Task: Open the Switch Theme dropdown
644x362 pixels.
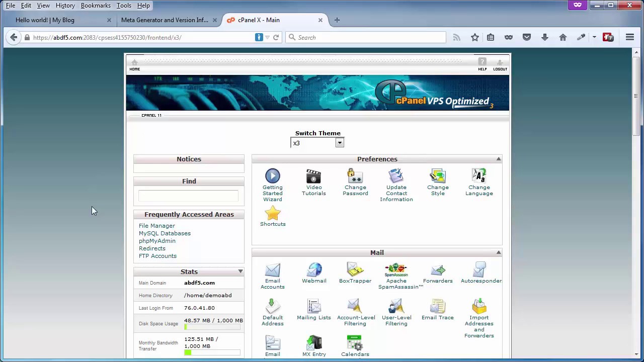Action: click(317, 143)
